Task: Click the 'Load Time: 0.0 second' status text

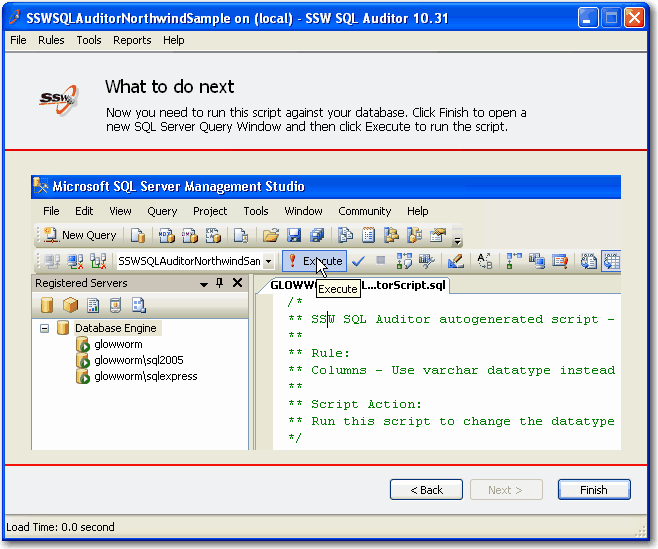Action: (60, 527)
